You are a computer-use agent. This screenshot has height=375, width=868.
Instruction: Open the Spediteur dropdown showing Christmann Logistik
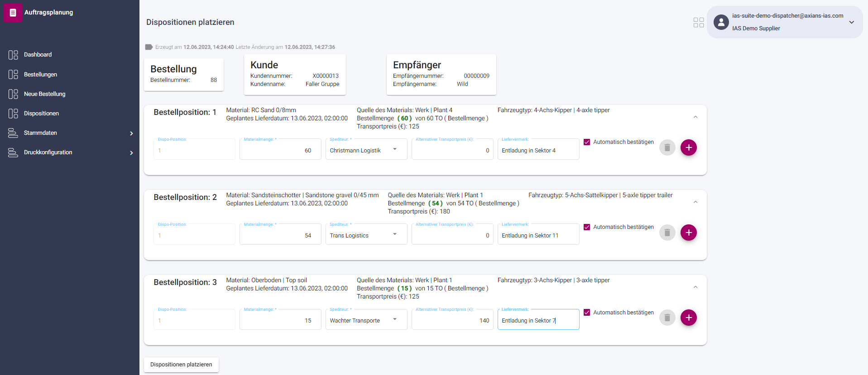(366, 150)
